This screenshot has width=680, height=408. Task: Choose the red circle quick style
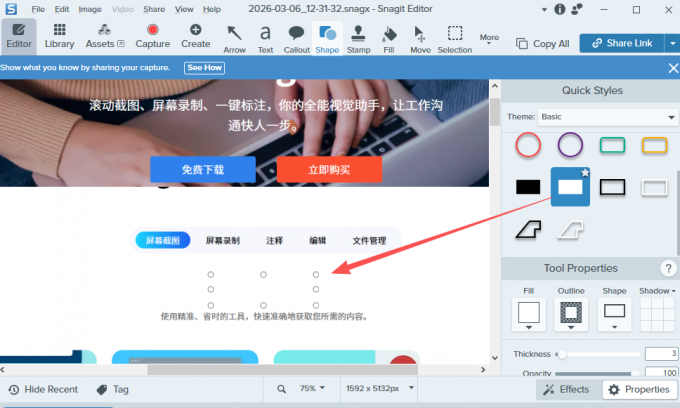click(x=528, y=145)
